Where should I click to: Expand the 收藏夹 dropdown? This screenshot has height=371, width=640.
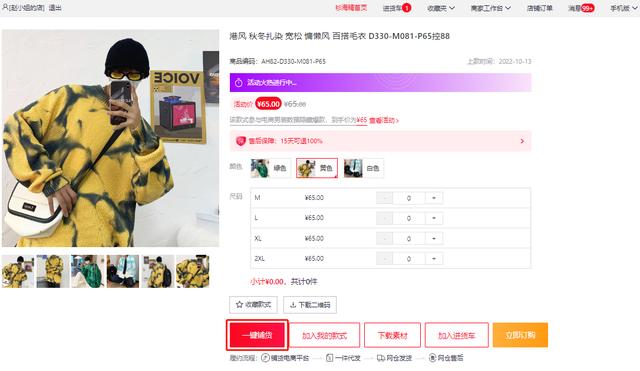(441, 8)
